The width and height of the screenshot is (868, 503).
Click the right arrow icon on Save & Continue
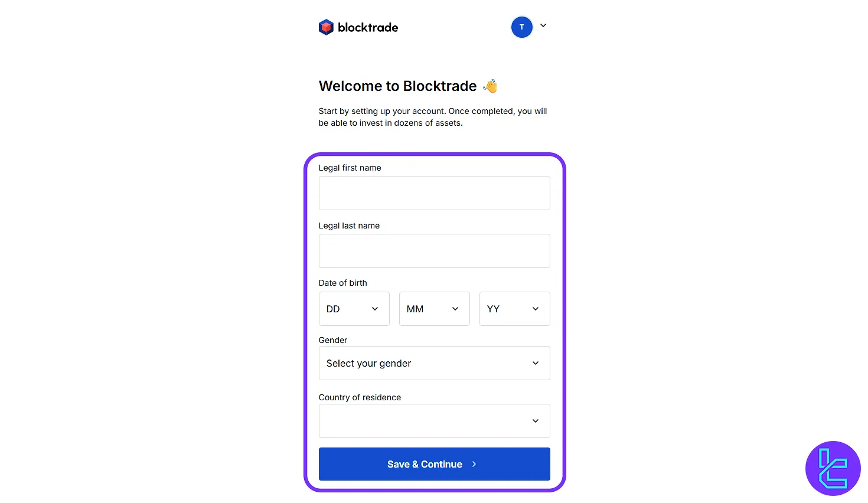click(x=474, y=464)
